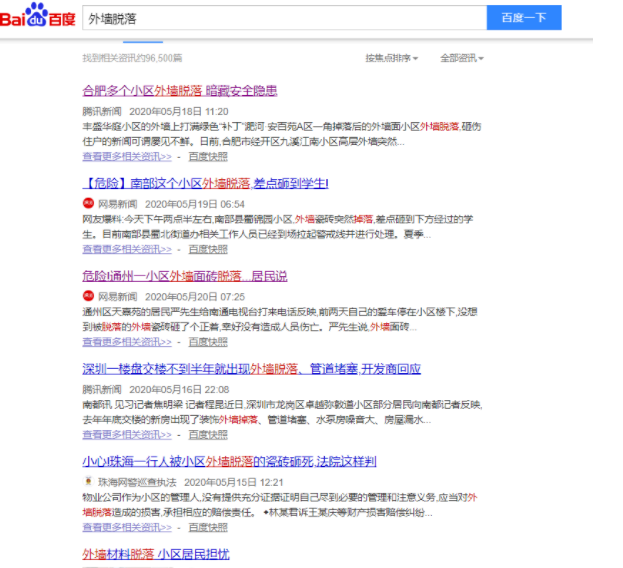This screenshot has height=568, width=623.
Task: Click the 百度一下 search button
Action: 524,18
